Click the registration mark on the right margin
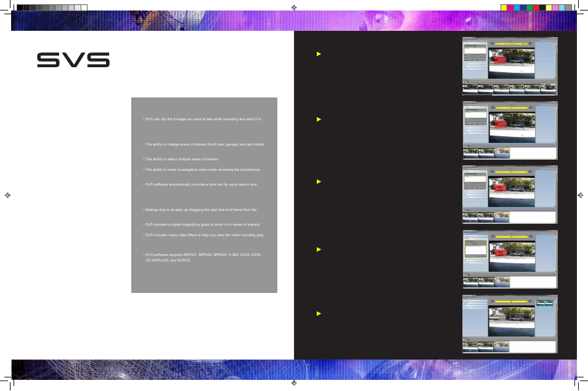This screenshot has width=588, height=391. [581, 195]
